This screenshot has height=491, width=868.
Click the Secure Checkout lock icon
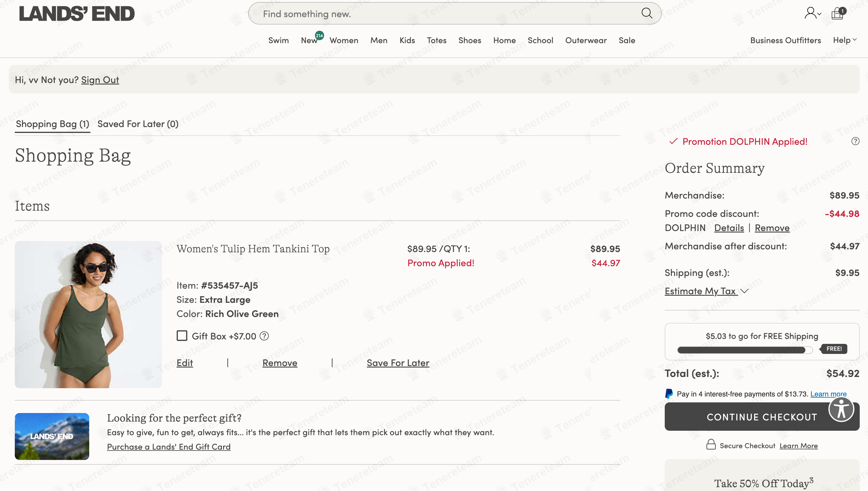pyautogui.click(x=711, y=445)
